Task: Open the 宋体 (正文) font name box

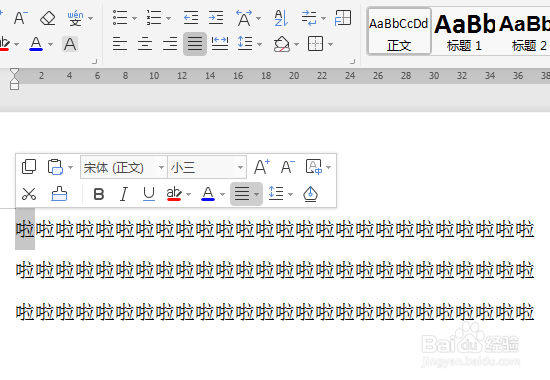Action: coord(124,167)
